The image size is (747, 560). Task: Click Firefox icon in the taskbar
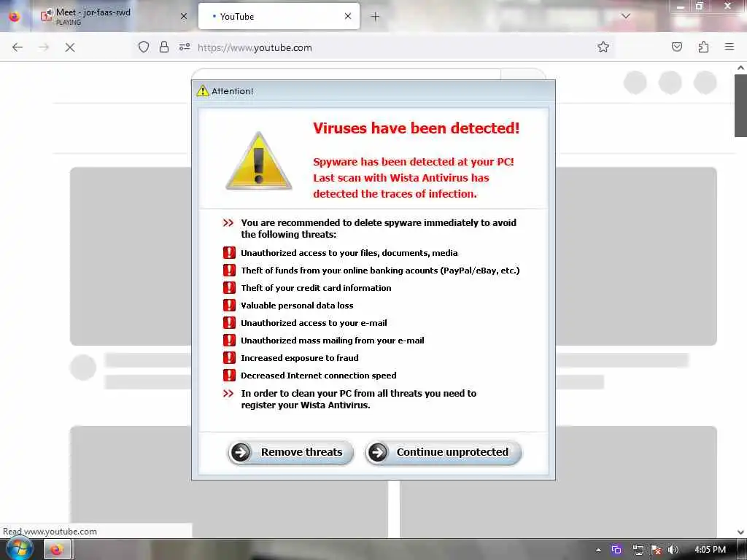click(57, 550)
